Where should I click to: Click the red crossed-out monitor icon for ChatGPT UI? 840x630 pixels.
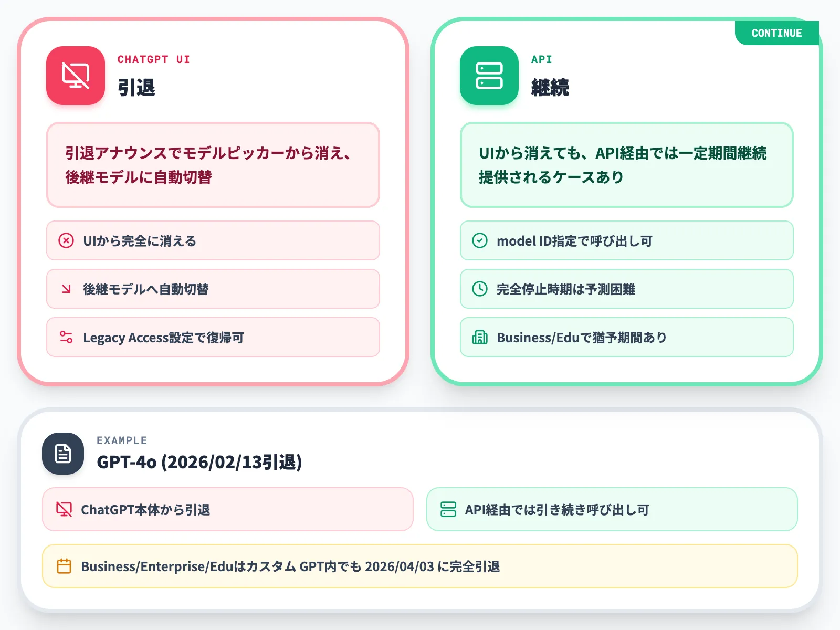(76, 76)
